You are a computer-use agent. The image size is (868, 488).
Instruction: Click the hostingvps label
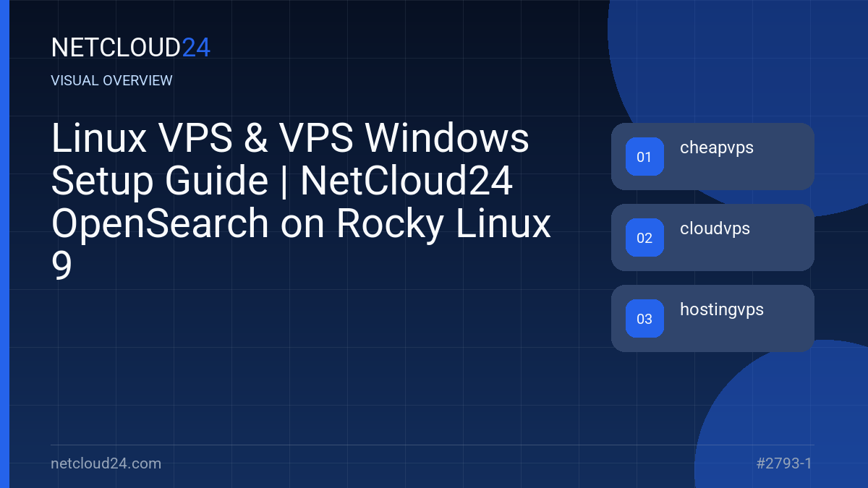[x=722, y=310]
